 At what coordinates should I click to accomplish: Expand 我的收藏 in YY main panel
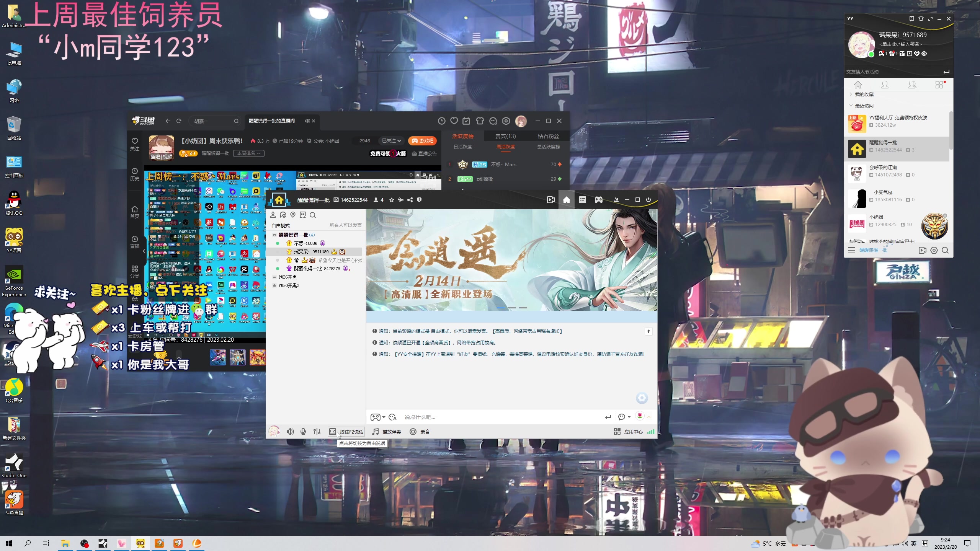(864, 95)
